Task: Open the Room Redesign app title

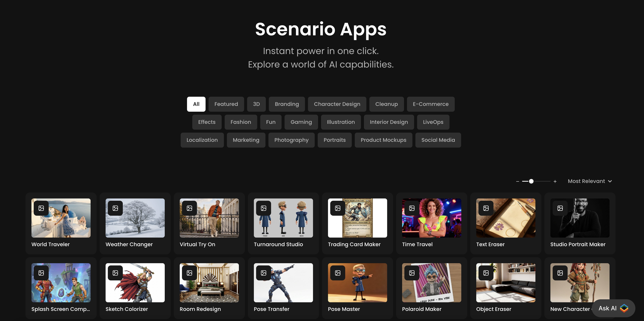Action: (x=200, y=309)
